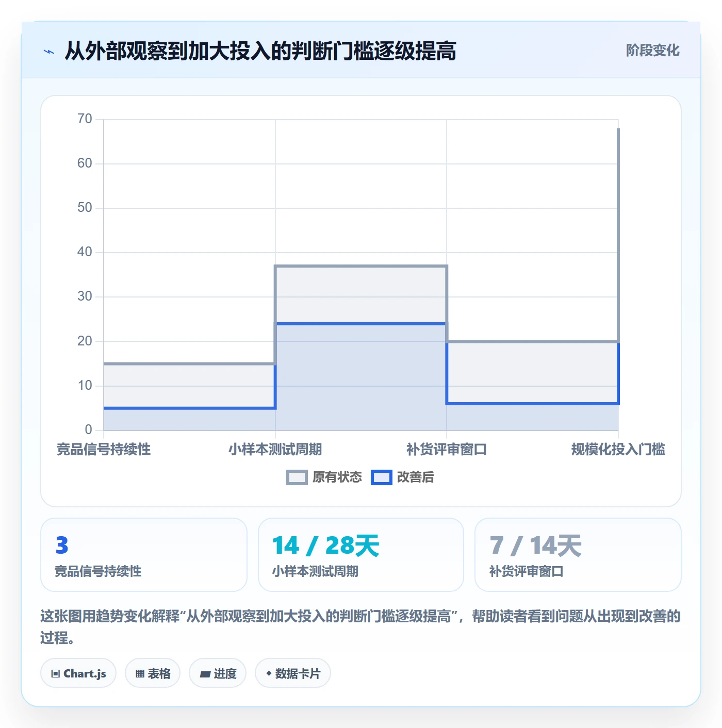Click the square icon in Chart.js chip
Screen dimensions: 722x728
tap(56, 674)
